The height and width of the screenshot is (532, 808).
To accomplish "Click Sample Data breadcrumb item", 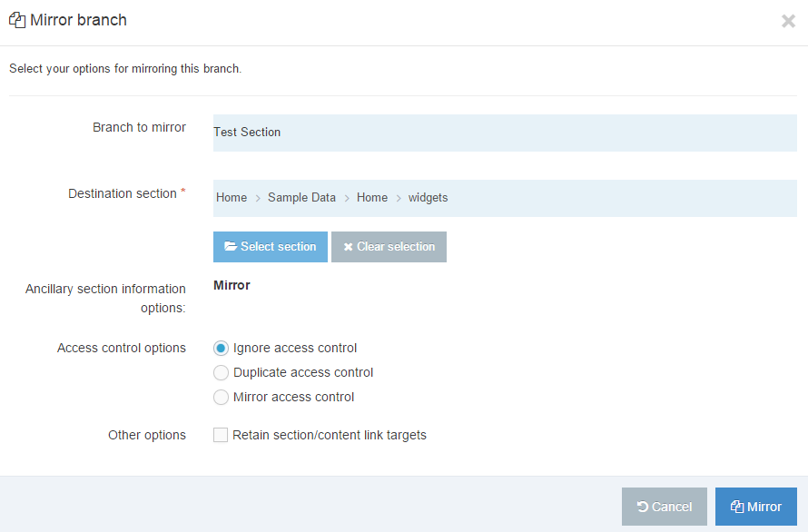I will click(x=301, y=198).
